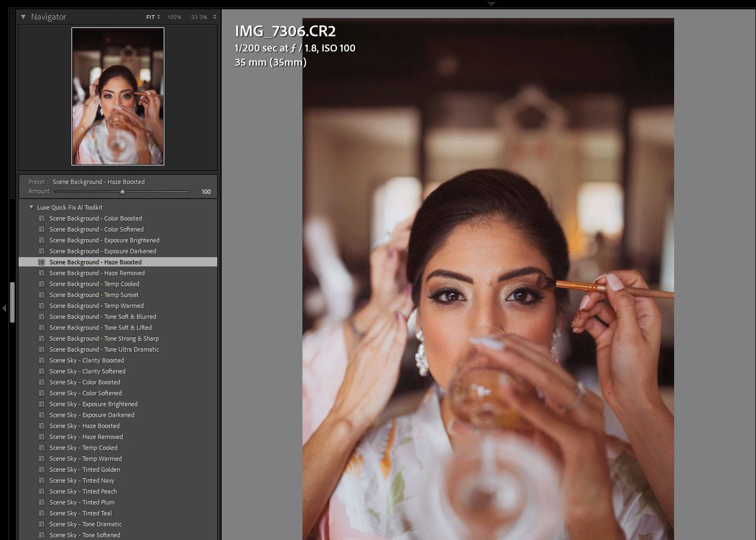Collapse the Navigator panel

coord(23,17)
